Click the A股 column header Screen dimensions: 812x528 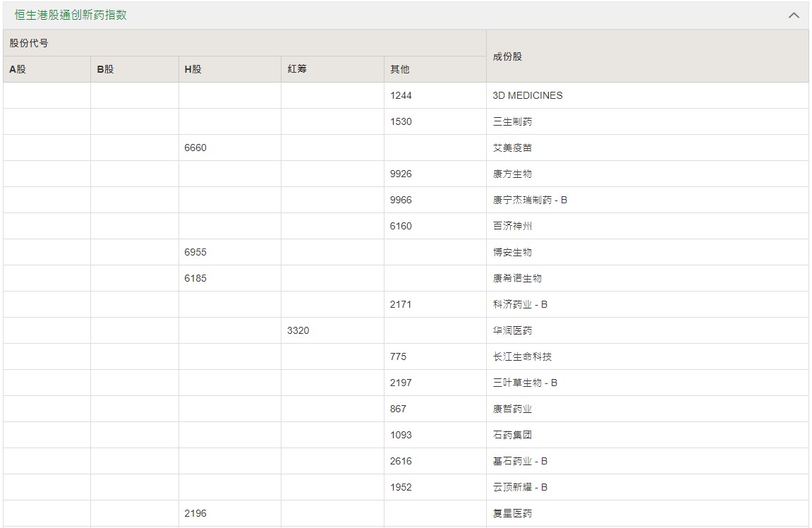click(17, 69)
